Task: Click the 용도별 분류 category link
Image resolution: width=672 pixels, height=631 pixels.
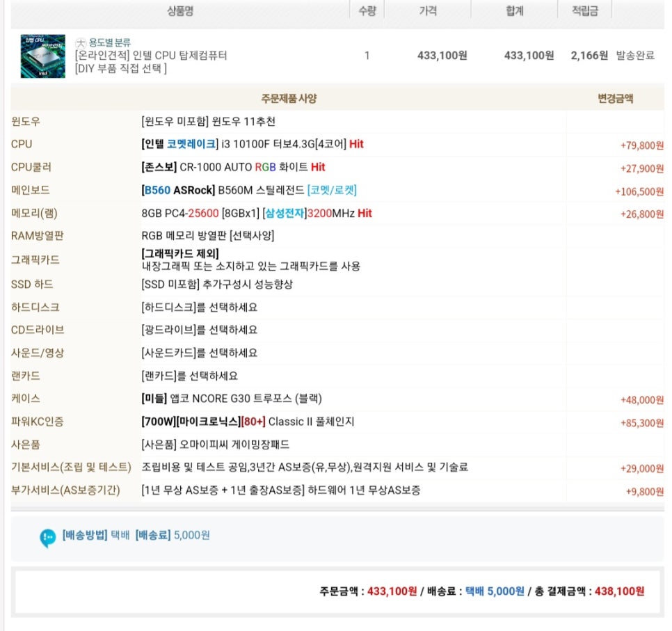Action: 109,42
